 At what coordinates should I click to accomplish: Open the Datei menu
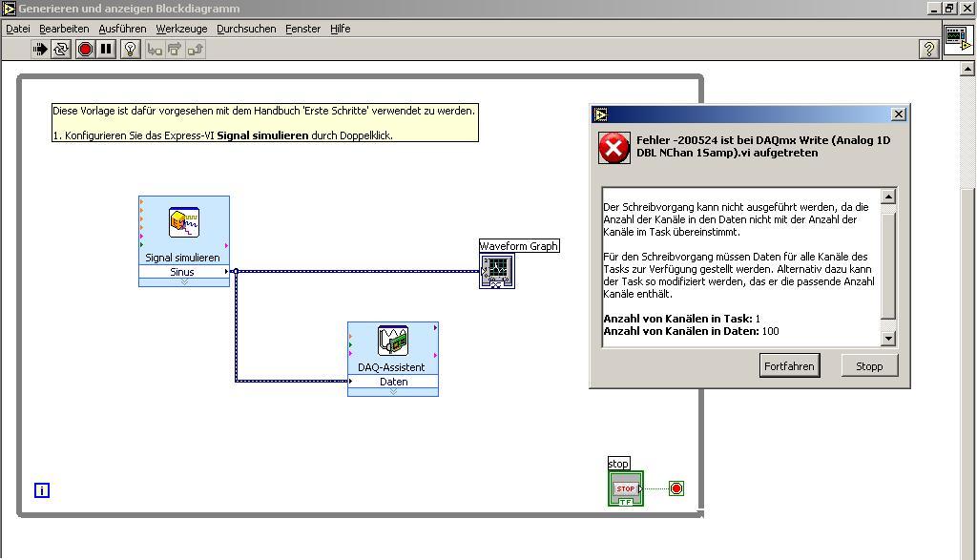[18, 29]
